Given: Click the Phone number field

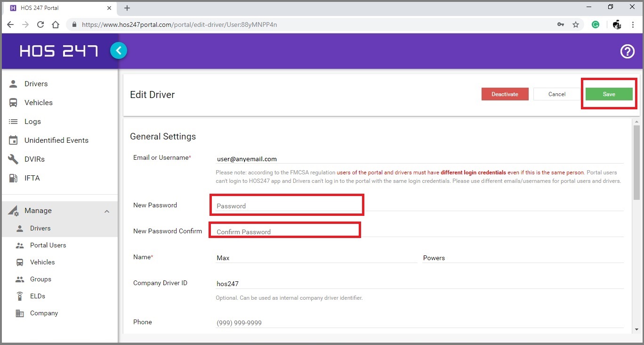Looking at the screenshot, I should point(420,323).
